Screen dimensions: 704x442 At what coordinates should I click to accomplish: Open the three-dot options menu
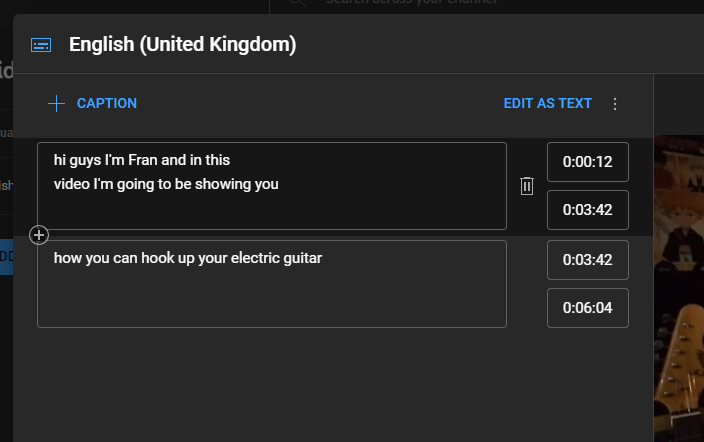(x=615, y=104)
